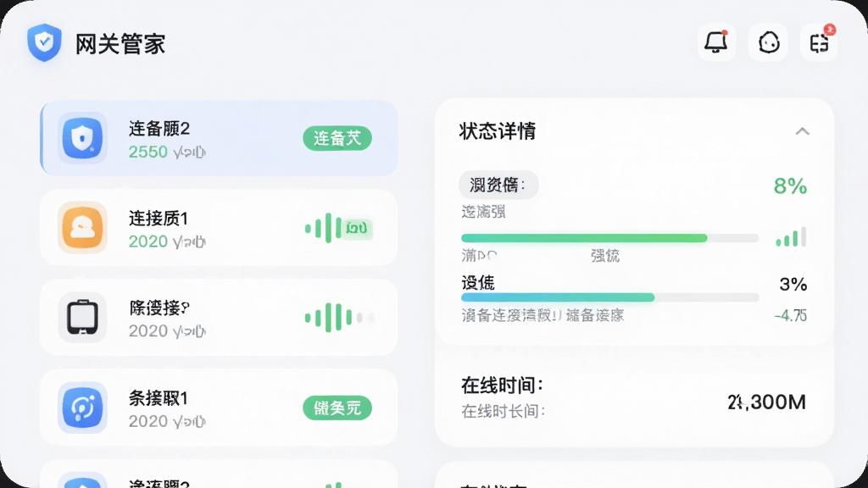Click the gray pill label above progress bar

(x=498, y=185)
